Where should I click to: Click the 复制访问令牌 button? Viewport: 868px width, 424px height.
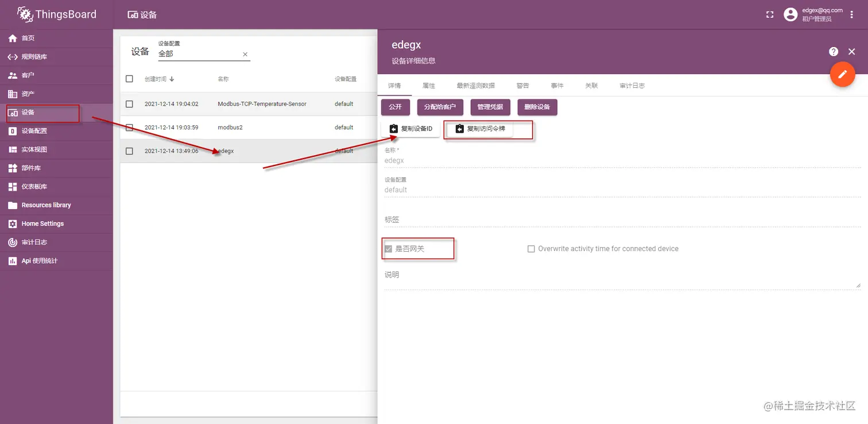click(x=480, y=129)
